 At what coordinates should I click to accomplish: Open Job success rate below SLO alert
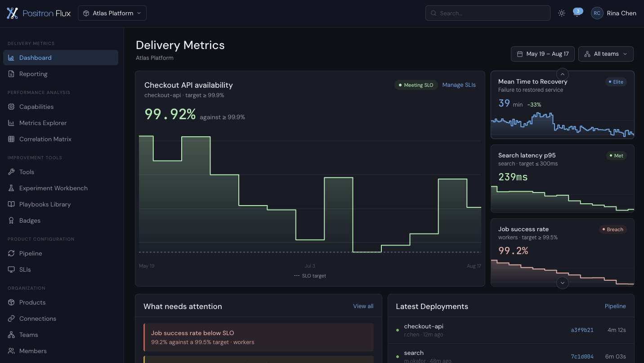[259, 337]
